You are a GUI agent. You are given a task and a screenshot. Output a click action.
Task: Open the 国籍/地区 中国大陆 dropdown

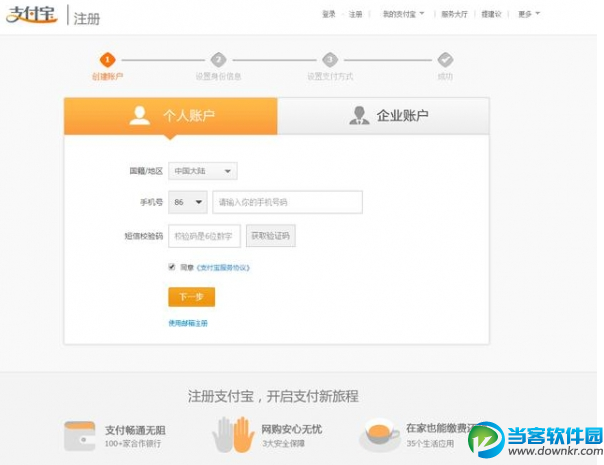pyautogui.click(x=203, y=171)
